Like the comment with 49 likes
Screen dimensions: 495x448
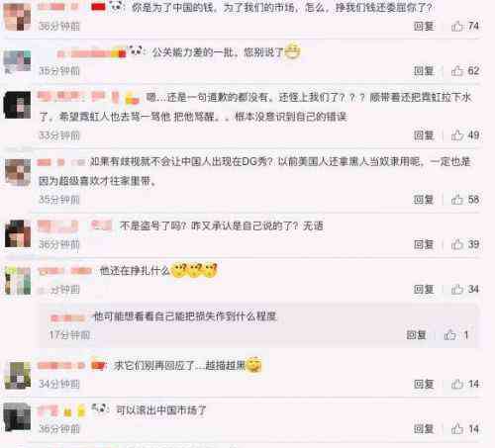tap(457, 135)
